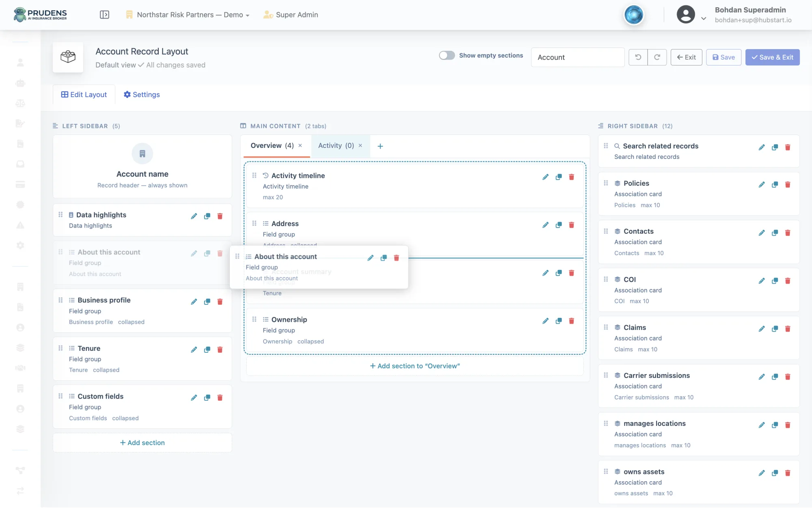The height and width of the screenshot is (508, 812).
Task: Expand the user profile menu chevron
Action: pos(704,18)
